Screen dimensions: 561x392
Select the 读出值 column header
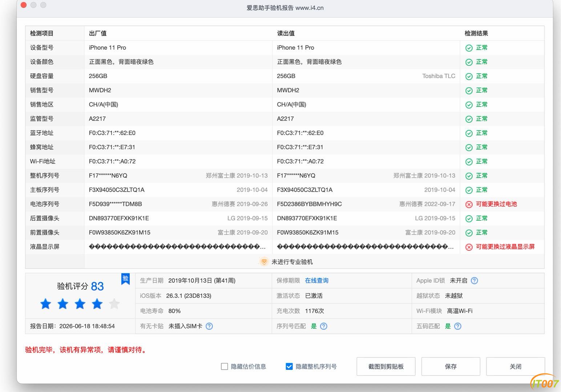click(286, 33)
